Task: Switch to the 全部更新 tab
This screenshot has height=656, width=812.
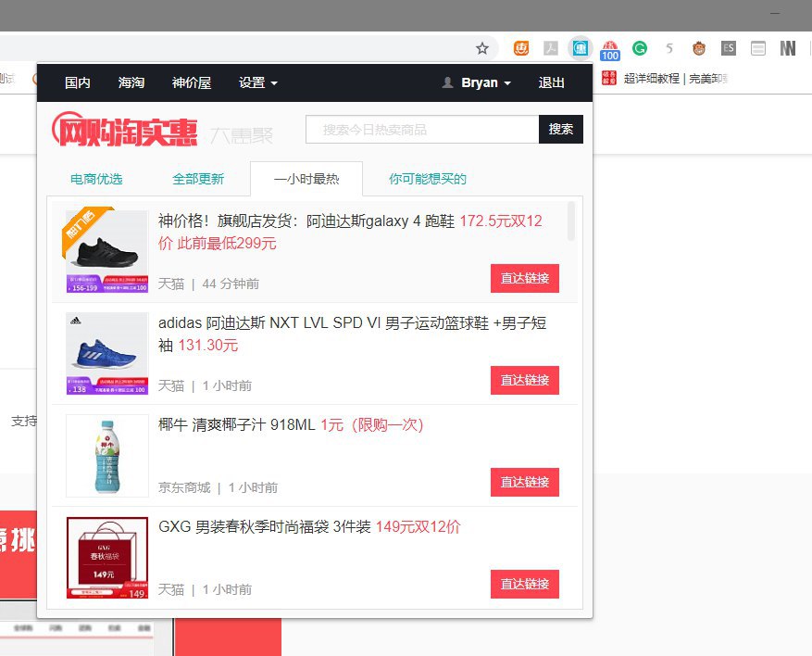Action: 198,179
